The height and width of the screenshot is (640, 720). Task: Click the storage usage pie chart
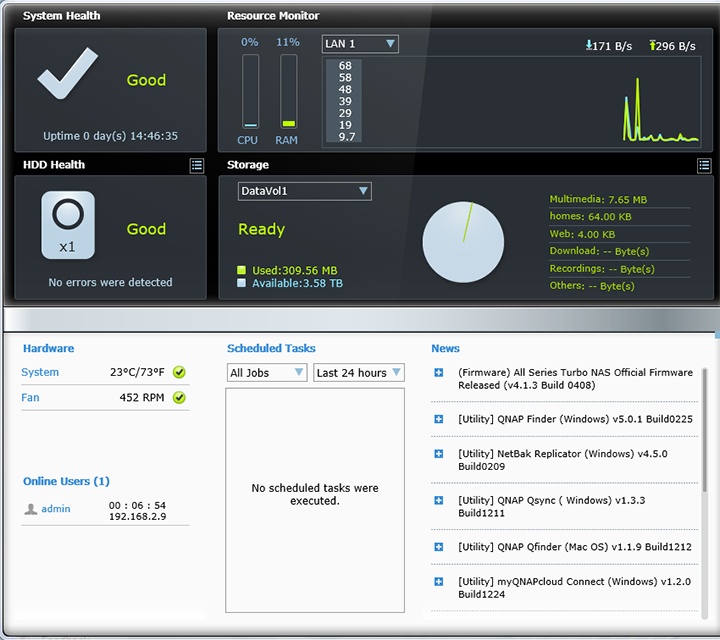click(463, 242)
